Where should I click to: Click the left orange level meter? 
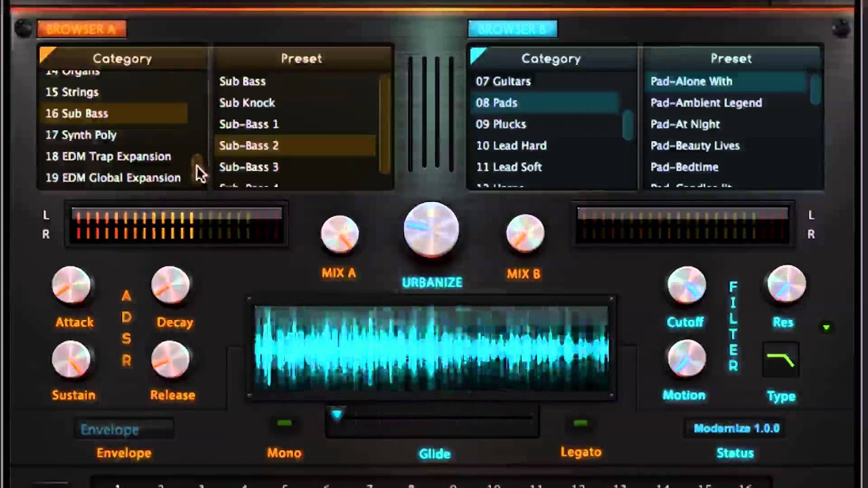click(176, 225)
